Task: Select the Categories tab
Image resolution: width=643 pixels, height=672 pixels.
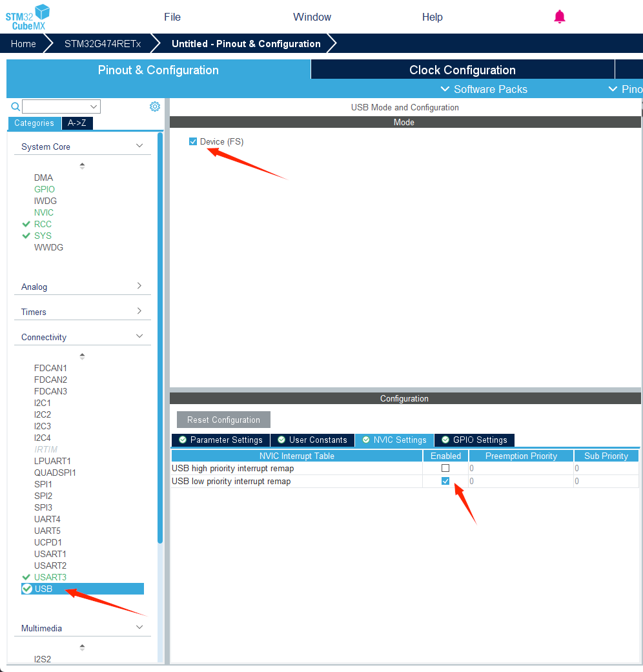Action: click(x=34, y=123)
